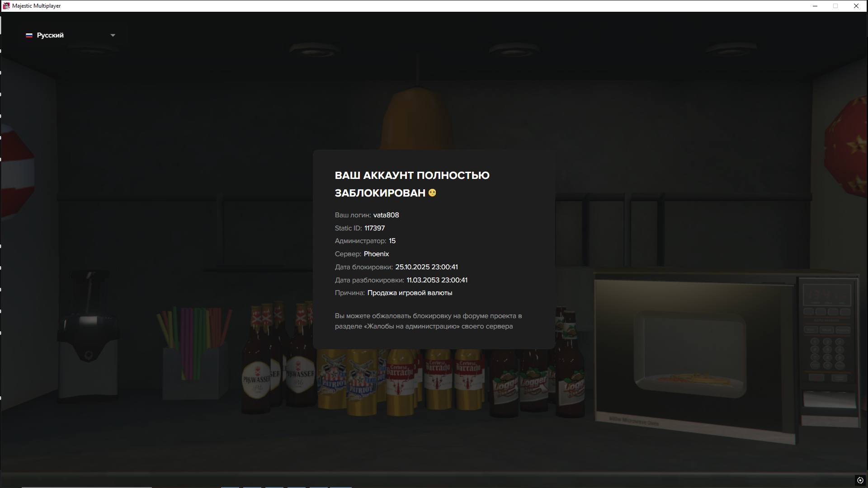Image resolution: width=868 pixels, height=488 pixels.
Task: Click the server name Phoenix
Action: [x=376, y=254]
